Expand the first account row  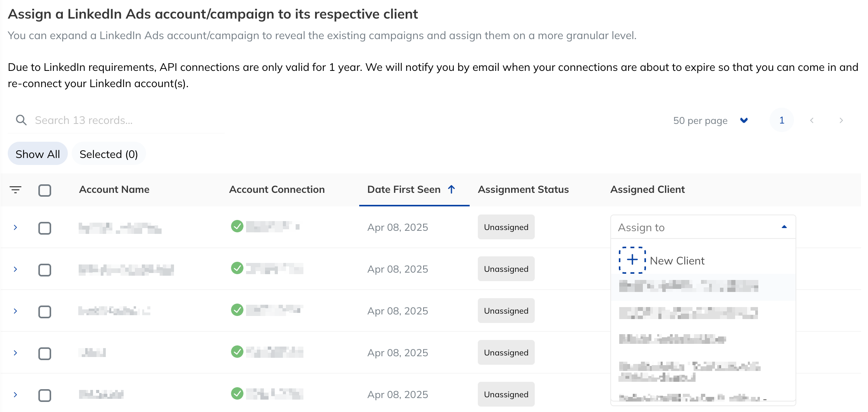(x=15, y=228)
